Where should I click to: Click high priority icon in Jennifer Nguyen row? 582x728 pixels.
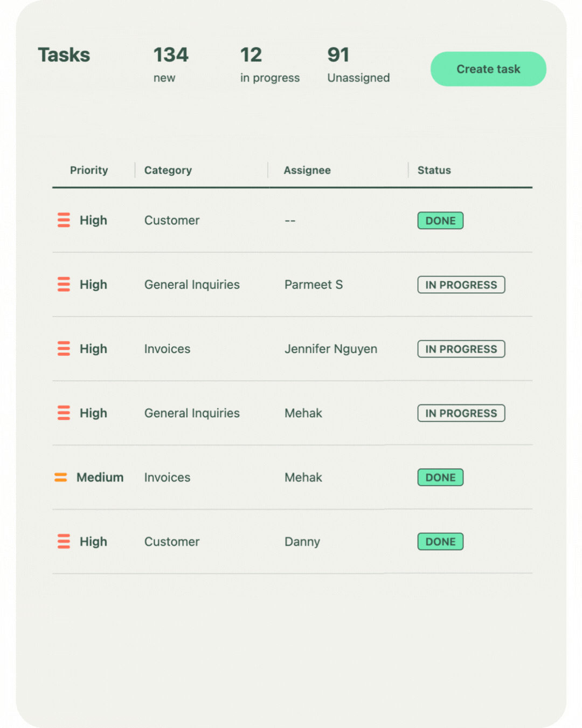click(x=64, y=348)
